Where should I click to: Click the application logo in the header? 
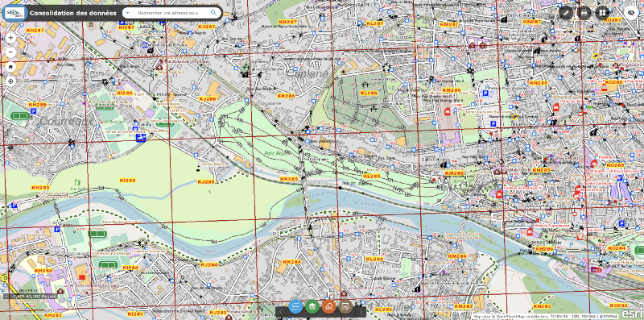pos(14,13)
